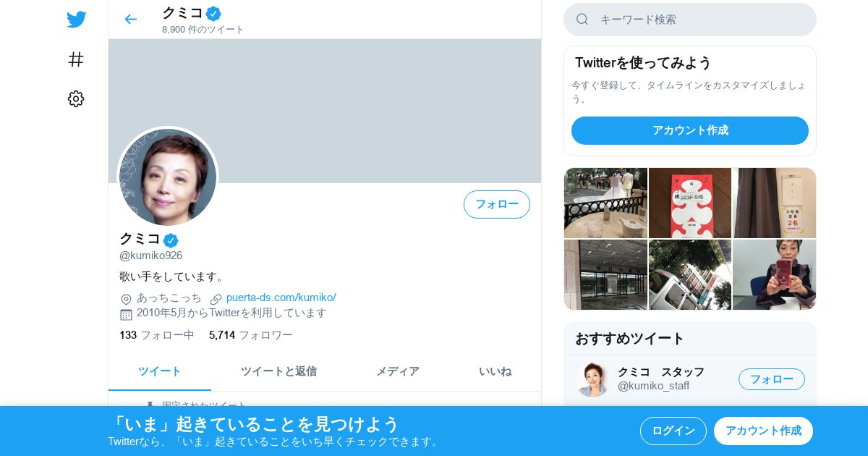
Task: Follow クミコ スタッフ suggested account
Action: [772, 379]
